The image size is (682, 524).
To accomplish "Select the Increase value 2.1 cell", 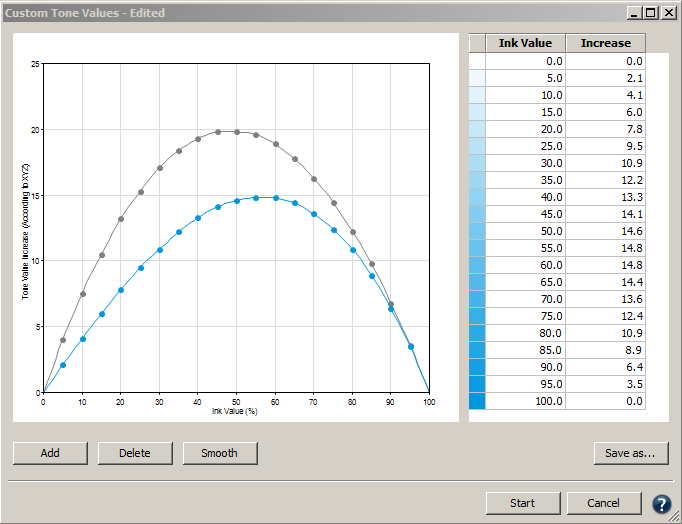I will [x=605, y=78].
